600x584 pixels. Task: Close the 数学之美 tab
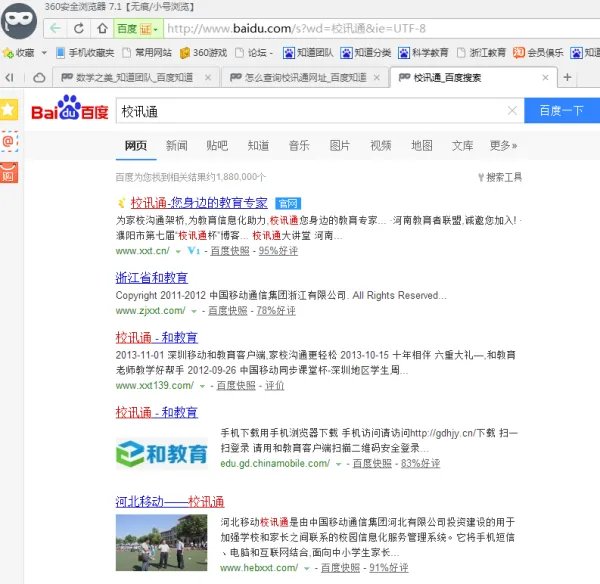(x=208, y=78)
